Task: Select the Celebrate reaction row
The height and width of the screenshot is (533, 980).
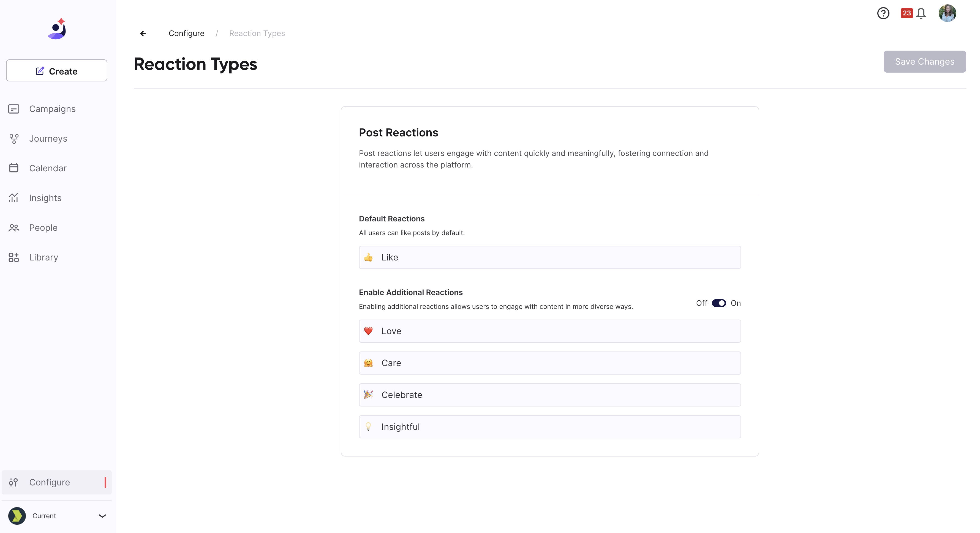Action: coord(550,395)
